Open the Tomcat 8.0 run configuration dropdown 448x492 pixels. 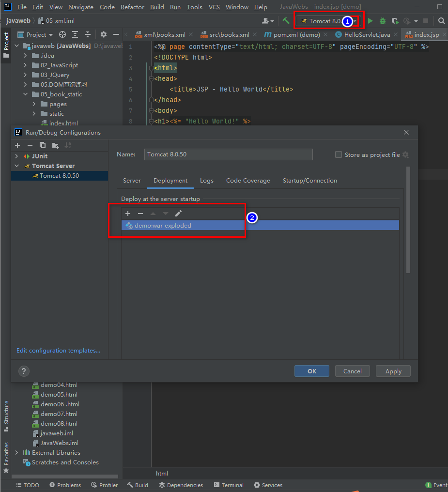coord(328,21)
